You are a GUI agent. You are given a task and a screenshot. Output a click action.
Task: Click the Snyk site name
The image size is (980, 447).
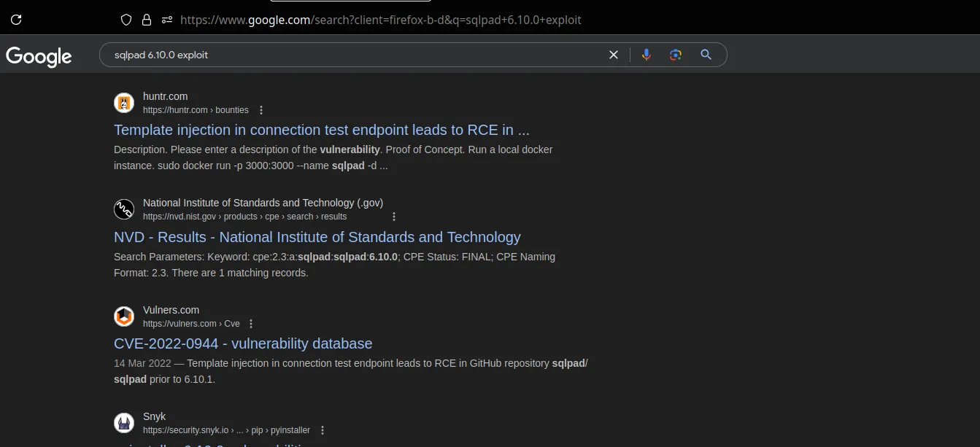coord(154,416)
